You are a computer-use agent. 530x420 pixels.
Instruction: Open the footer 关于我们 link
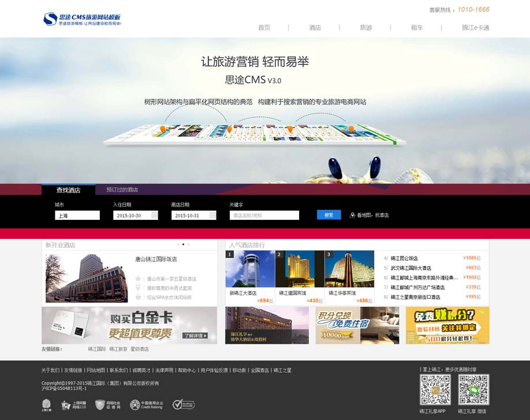pyautogui.click(x=50, y=370)
